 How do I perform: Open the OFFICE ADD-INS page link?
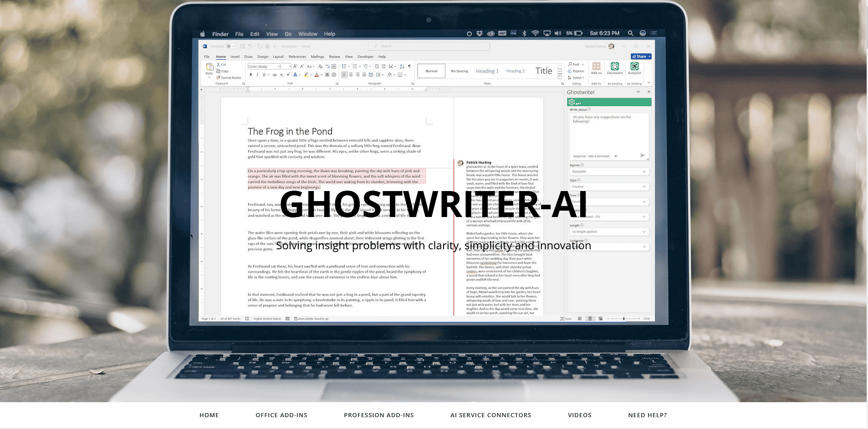(281, 415)
